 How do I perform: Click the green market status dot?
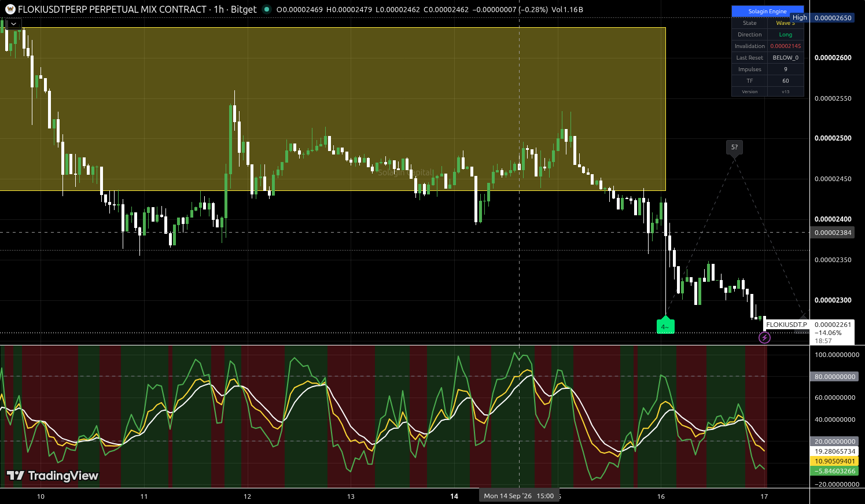click(267, 9)
